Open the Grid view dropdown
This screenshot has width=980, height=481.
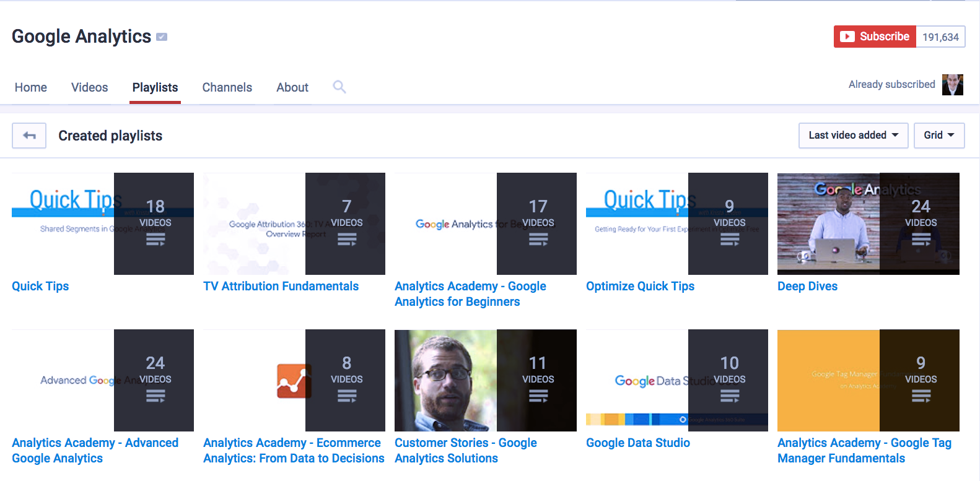pos(939,136)
